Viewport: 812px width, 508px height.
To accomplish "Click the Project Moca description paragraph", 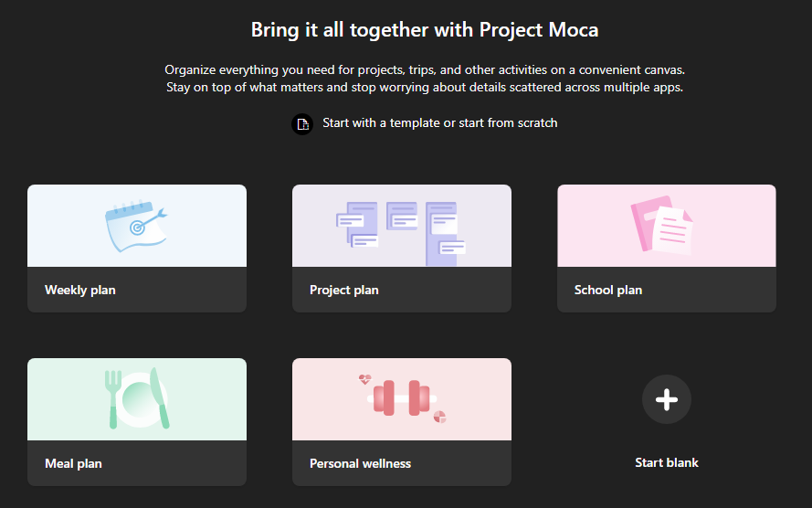I will point(425,79).
